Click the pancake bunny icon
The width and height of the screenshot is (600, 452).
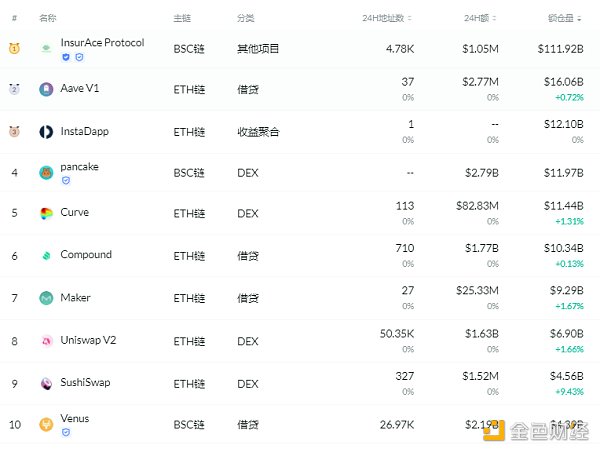click(46, 173)
